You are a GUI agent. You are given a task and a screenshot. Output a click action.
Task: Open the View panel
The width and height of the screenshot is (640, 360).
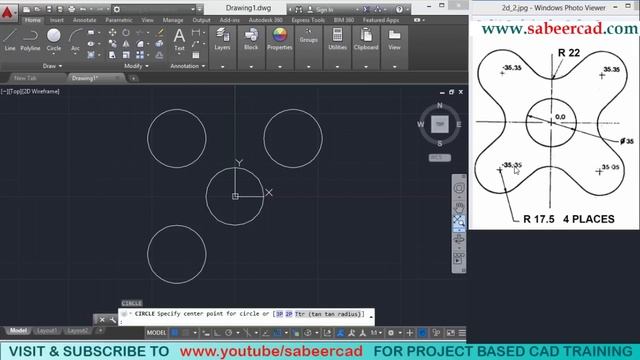tap(394, 40)
